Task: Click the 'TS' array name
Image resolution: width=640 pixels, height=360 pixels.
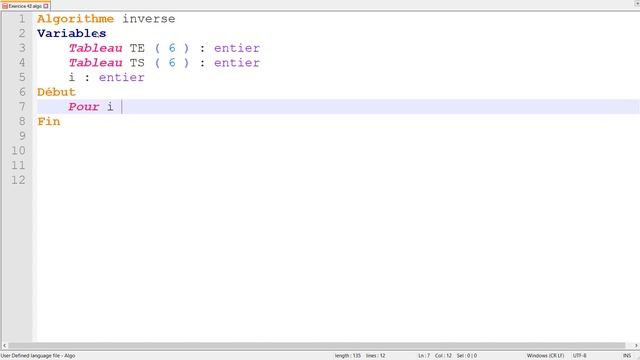Action: [138, 63]
